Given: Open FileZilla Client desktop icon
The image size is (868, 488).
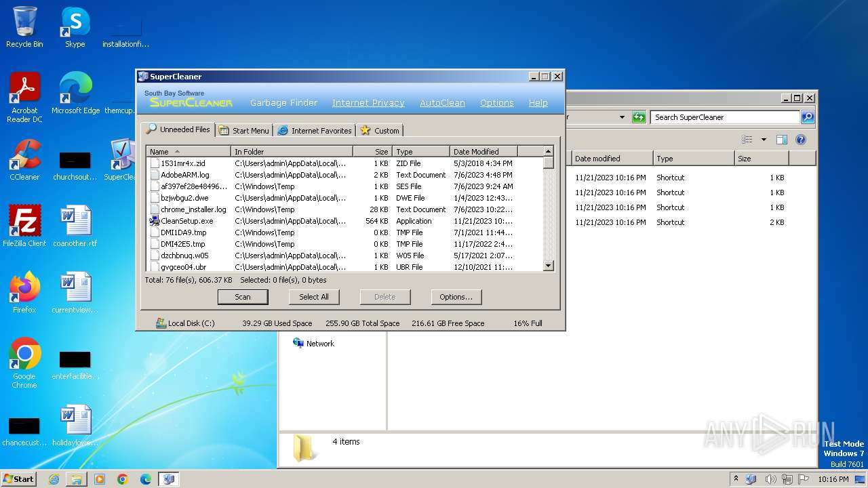Looking at the screenshot, I should [24, 227].
